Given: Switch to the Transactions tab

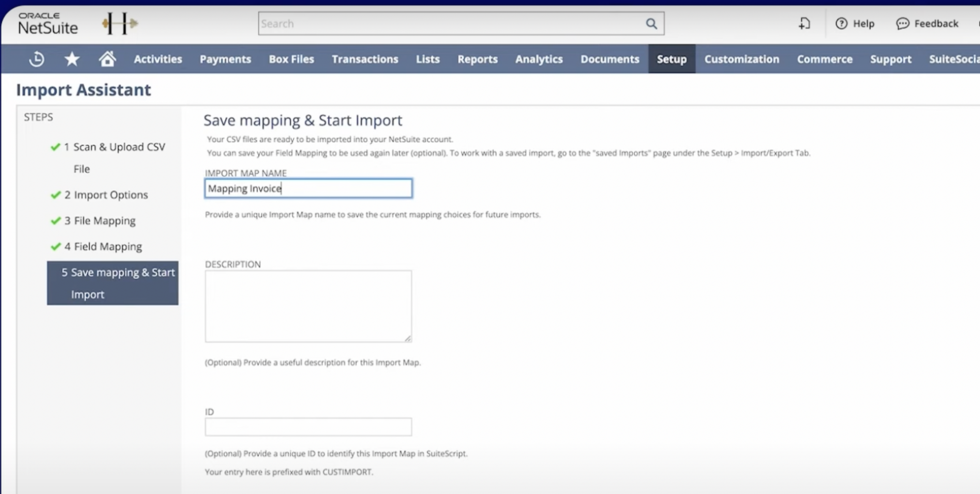Looking at the screenshot, I should [x=365, y=59].
